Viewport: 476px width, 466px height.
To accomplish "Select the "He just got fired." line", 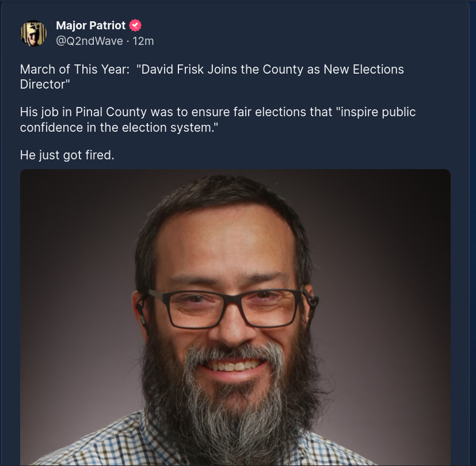I will coord(67,155).
